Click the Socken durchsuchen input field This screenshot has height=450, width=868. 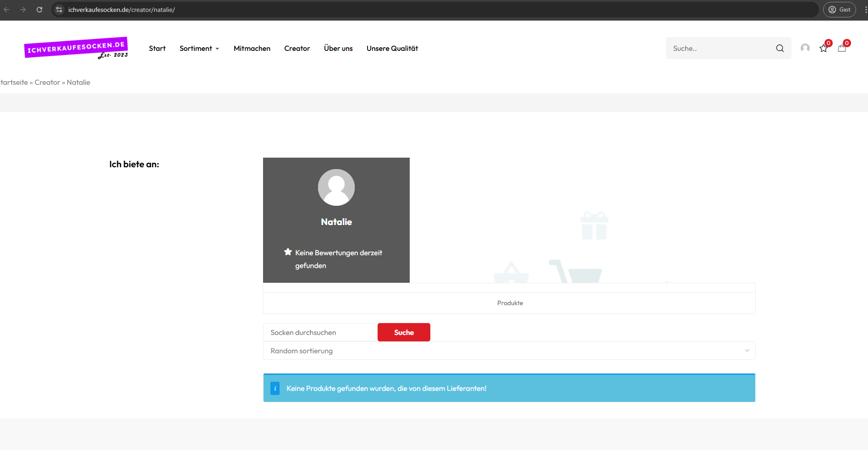[x=320, y=332]
